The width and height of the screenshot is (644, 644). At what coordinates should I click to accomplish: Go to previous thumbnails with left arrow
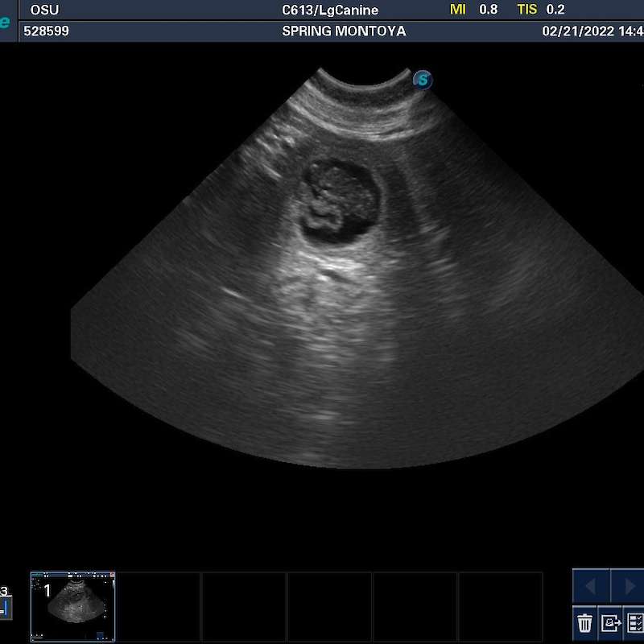(x=591, y=585)
